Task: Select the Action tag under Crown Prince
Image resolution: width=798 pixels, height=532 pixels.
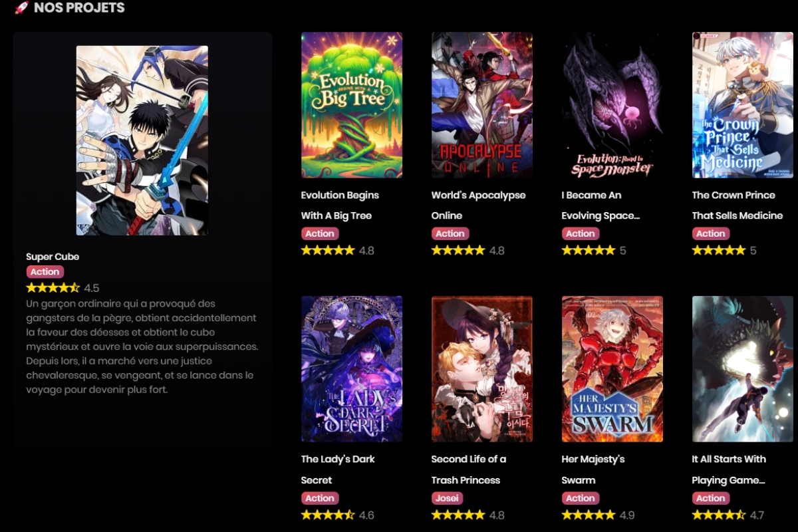Action: click(x=711, y=233)
